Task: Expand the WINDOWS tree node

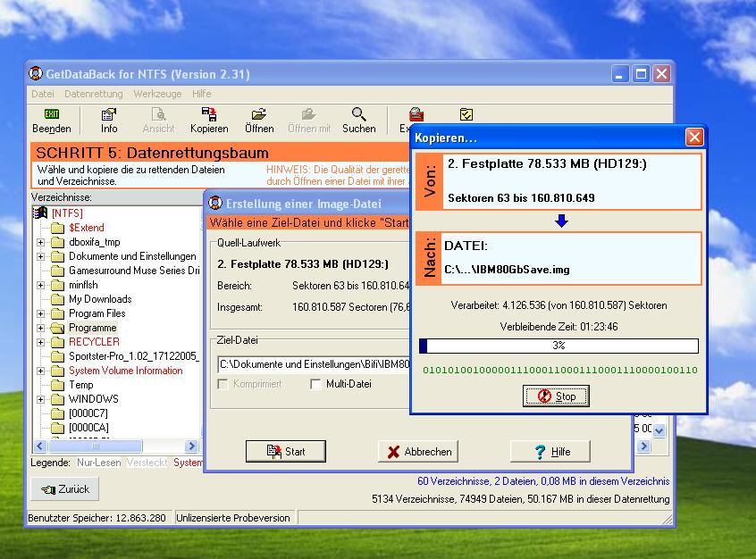Action: point(40,399)
